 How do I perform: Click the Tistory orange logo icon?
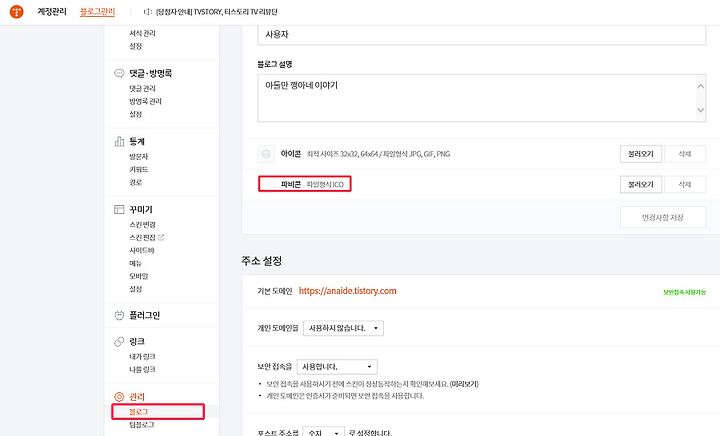(x=17, y=11)
